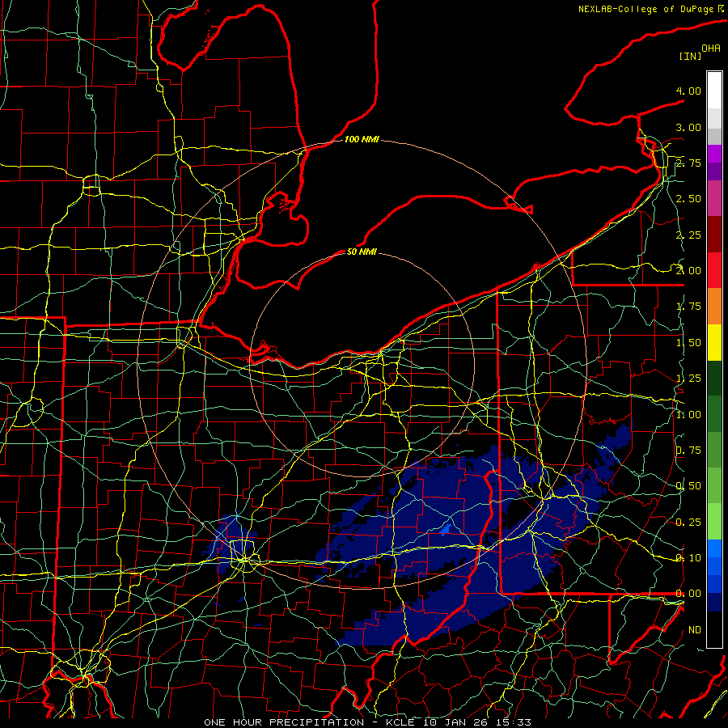Click the 2.50 legend value
728x728 pixels.
(x=688, y=199)
